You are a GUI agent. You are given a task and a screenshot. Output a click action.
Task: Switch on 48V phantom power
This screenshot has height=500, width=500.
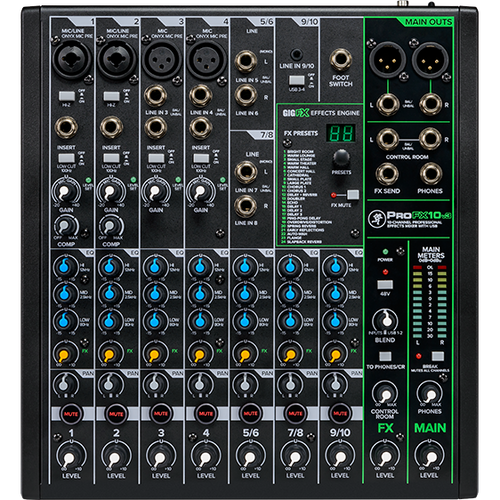[385, 285]
